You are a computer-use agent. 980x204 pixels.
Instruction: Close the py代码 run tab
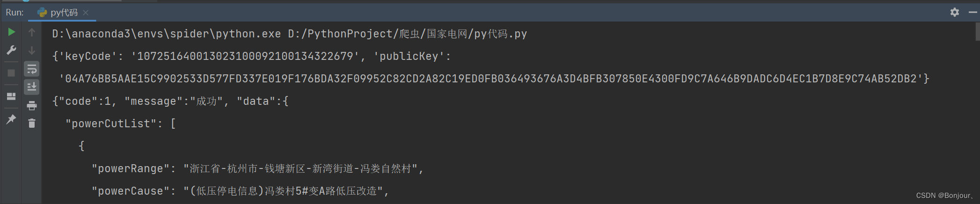(x=86, y=13)
